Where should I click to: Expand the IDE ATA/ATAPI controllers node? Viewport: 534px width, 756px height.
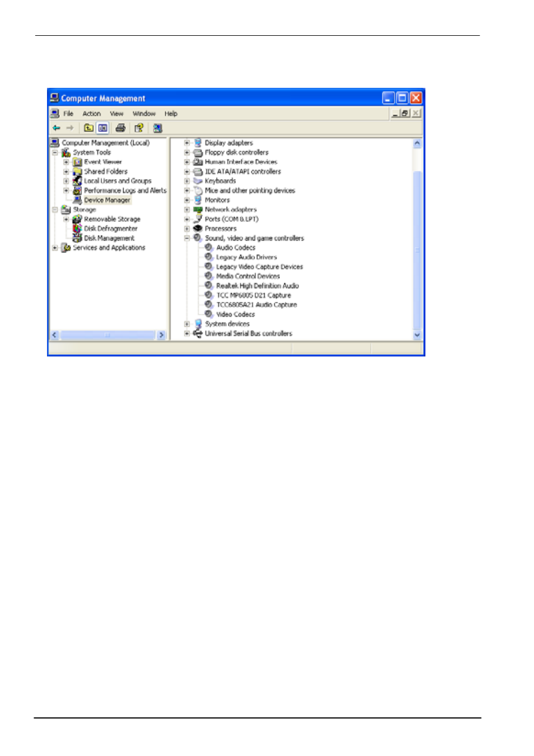(x=187, y=172)
